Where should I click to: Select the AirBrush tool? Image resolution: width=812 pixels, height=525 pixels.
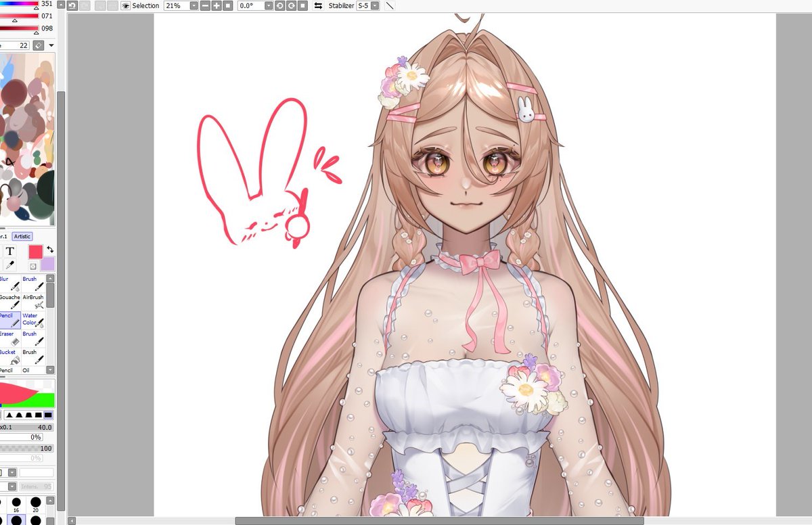click(32, 300)
